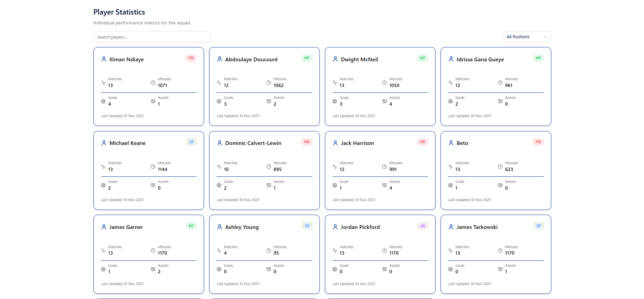Image resolution: width=644 pixels, height=299 pixels.
Task: Click into the Search players field
Action: 152,37
